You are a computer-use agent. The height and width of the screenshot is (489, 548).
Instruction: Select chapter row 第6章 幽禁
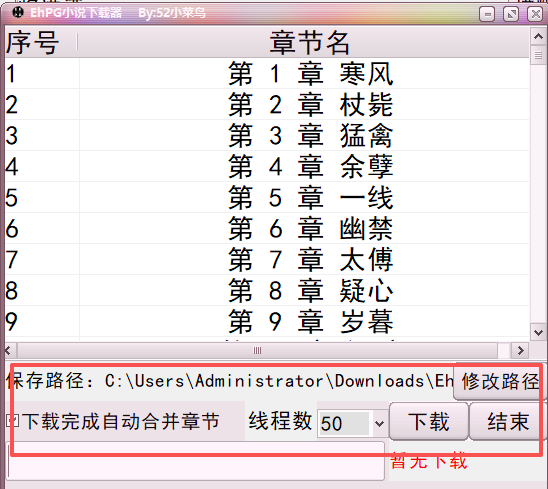tap(267, 228)
